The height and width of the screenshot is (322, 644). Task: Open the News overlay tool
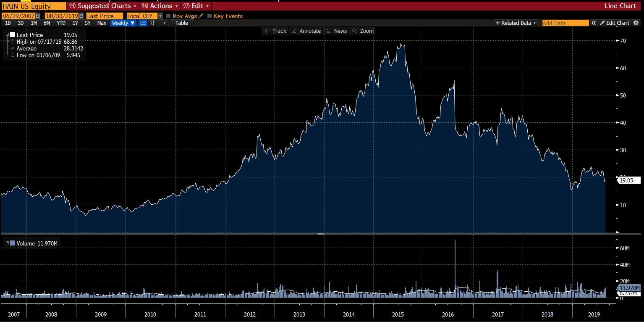(x=337, y=31)
